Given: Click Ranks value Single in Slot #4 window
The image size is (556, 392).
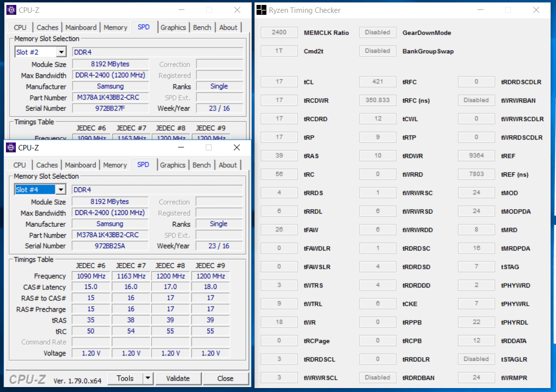Looking at the screenshot, I should coord(219,224).
